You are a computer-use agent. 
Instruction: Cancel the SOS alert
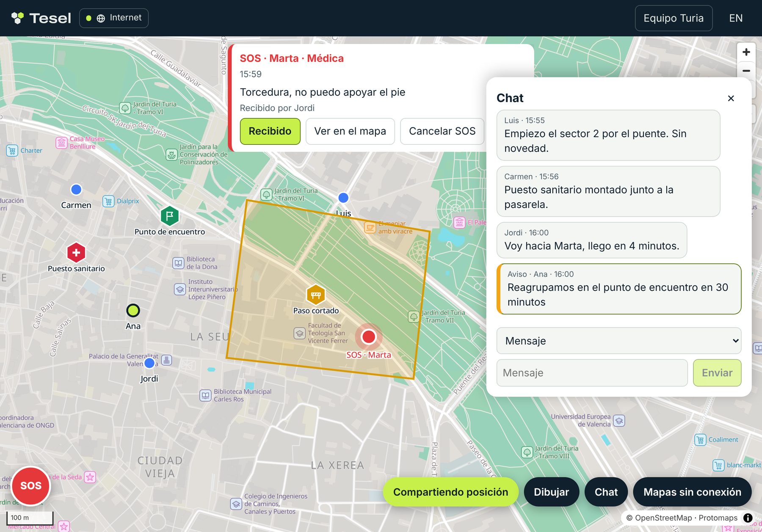coord(442,131)
